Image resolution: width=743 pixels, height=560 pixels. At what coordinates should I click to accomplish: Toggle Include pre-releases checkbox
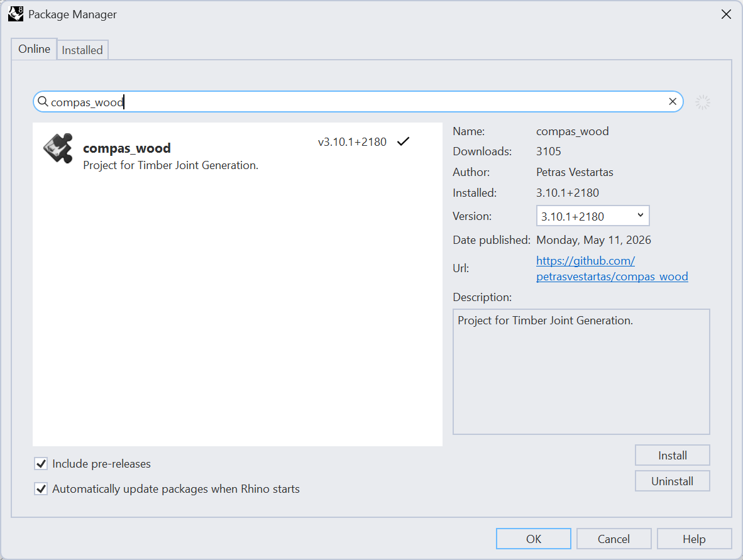coord(41,463)
